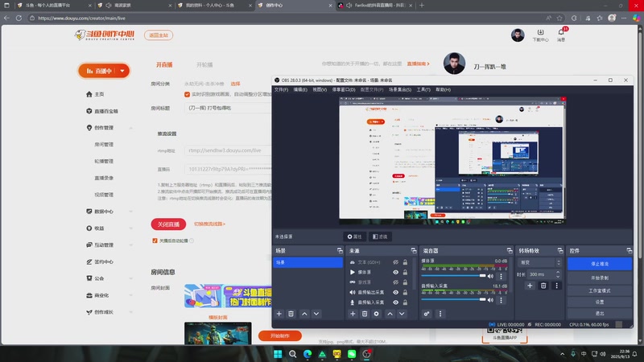Viewport: 644px width, 362px height.
Task: Click 开始录制 button in OBS controls
Action: click(600, 278)
